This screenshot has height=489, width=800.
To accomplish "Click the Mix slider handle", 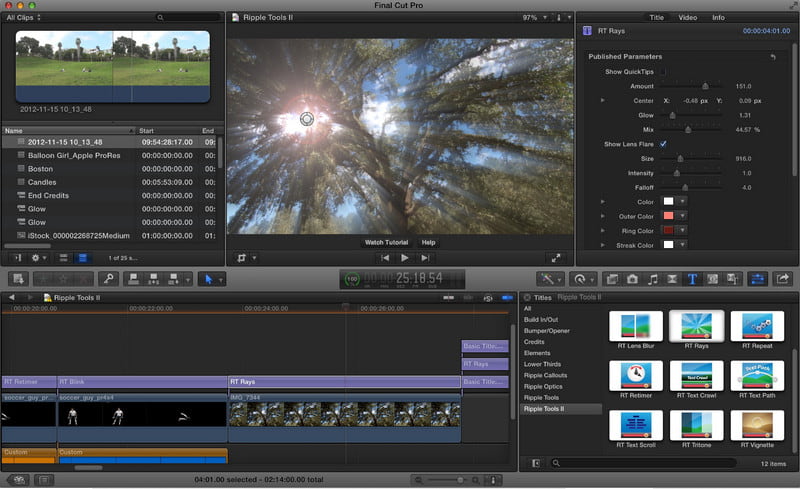I will click(x=688, y=130).
